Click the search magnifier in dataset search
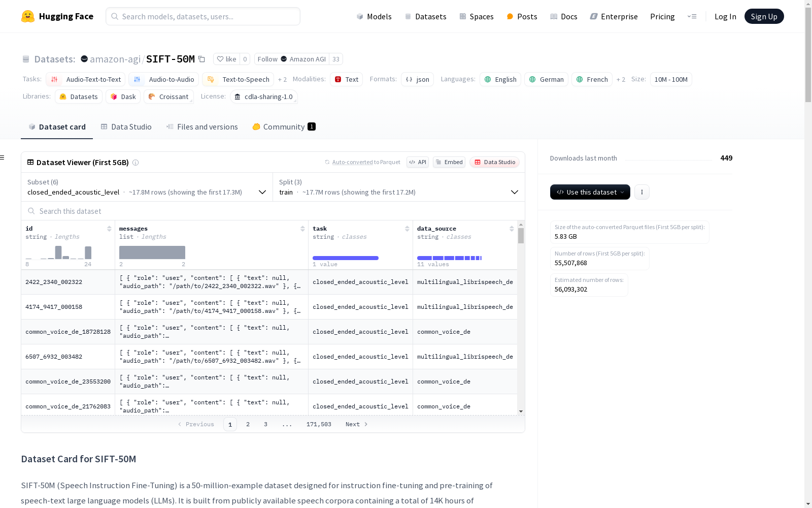812x508 pixels. (x=31, y=211)
